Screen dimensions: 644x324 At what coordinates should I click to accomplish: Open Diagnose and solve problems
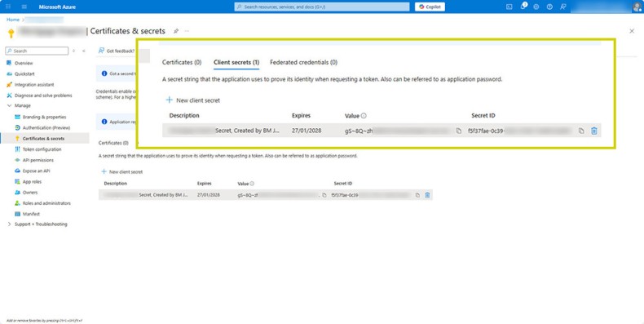tap(43, 95)
